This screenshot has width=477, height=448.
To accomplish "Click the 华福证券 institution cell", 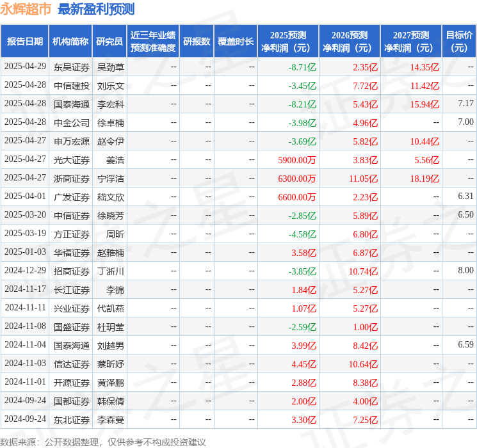I will (x=72, y=253).
